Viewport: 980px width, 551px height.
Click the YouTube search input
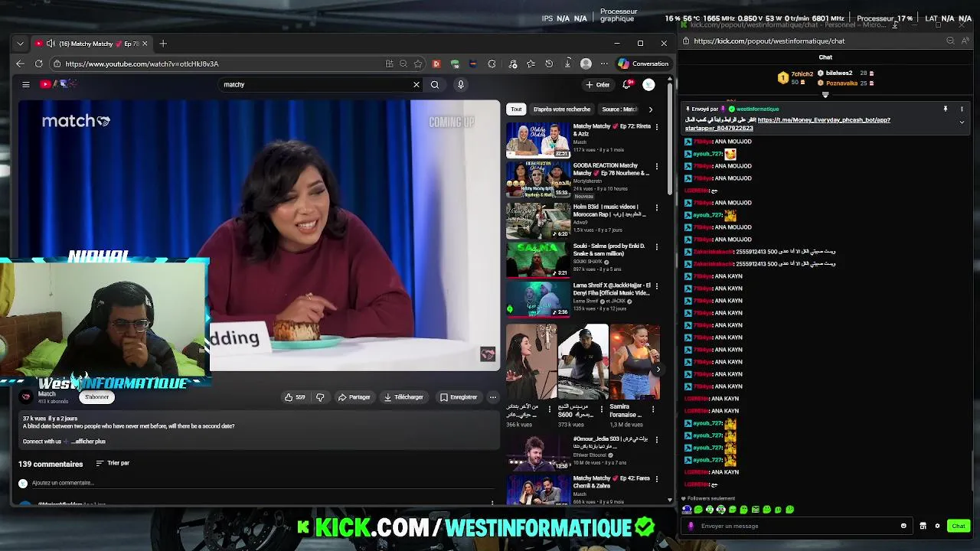[315, 84]
